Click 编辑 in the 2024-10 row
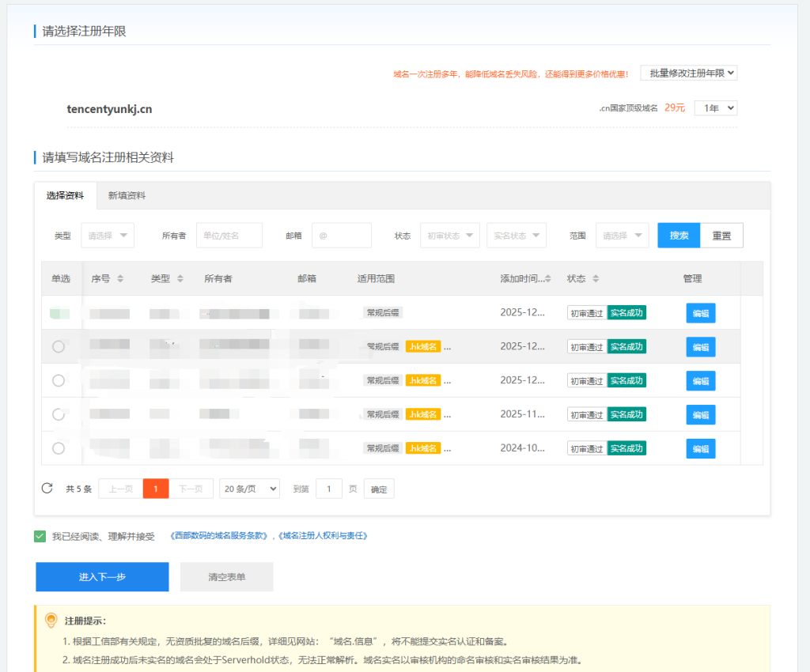810x672 pixels. tap(701, 448)
